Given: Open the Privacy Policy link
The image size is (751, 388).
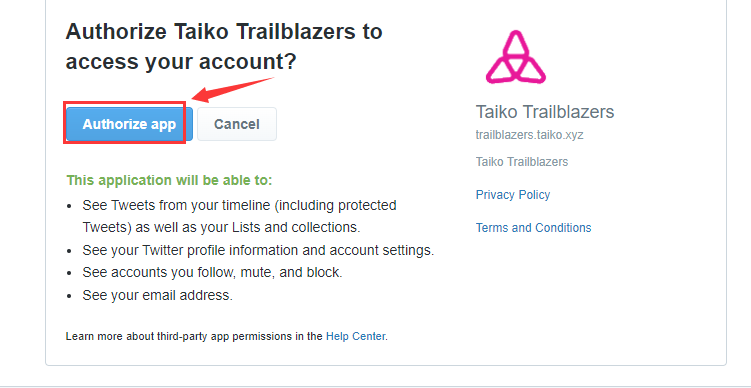Looking at the screenshot, I should click(x=512, y=194).
